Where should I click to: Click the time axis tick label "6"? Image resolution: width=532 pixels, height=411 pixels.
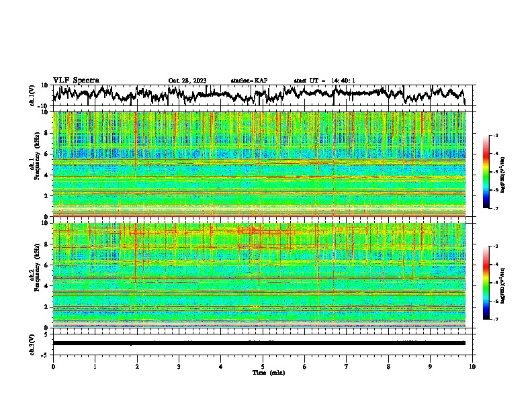click(x=304, y=367)
